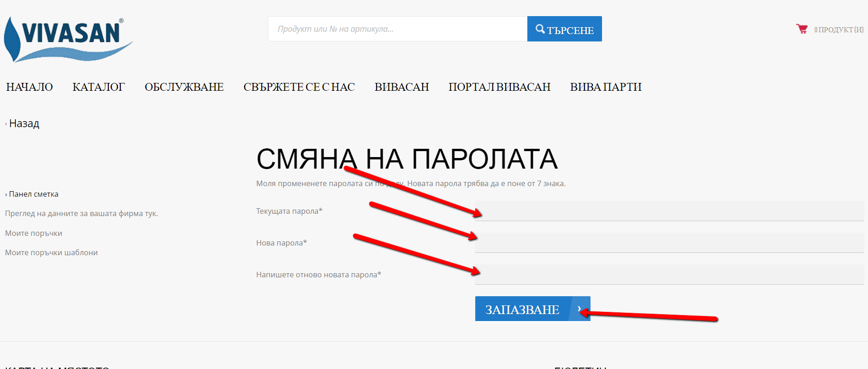This screenshot has height=369, width=868.
Task: Open the ПОРТАЛ ВИВАСАН menu item
Action: point(499,87)
